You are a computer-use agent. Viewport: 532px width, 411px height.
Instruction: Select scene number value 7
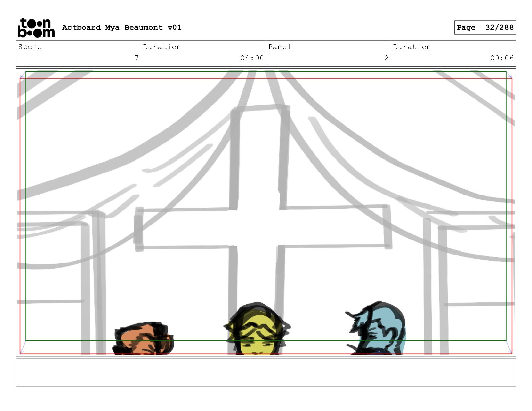click(136, 58)
